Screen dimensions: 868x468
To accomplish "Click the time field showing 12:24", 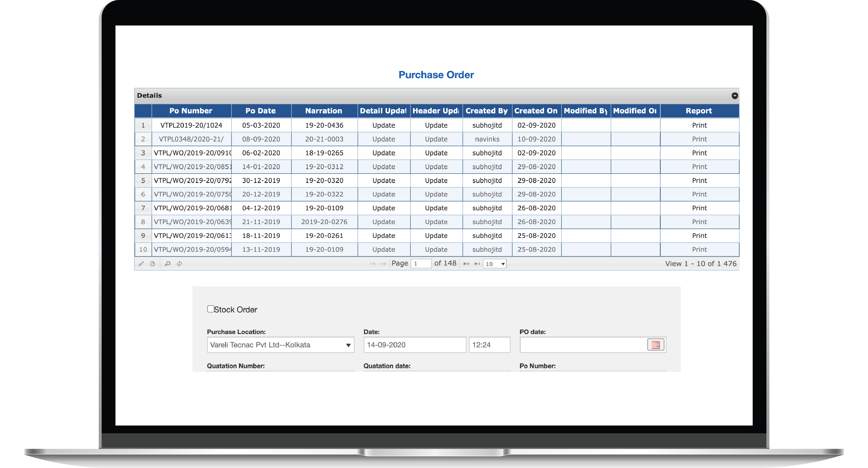I will (x=489, y=345).
